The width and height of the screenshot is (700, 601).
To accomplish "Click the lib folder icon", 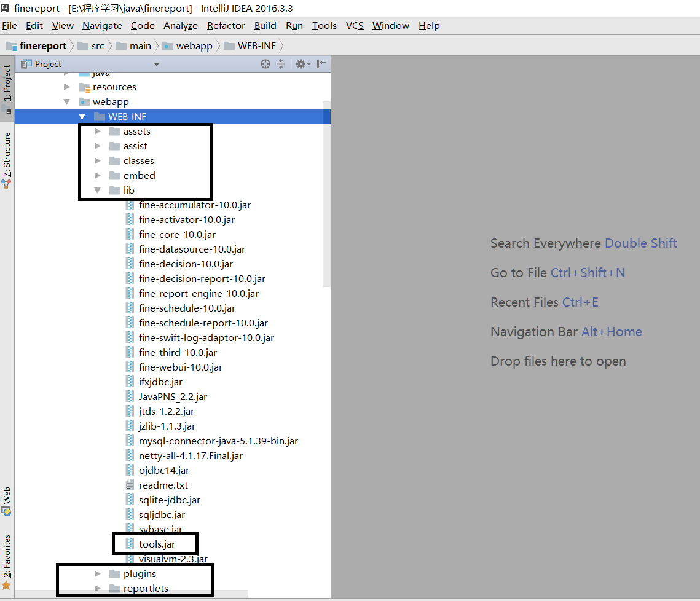I will point(115,191).
